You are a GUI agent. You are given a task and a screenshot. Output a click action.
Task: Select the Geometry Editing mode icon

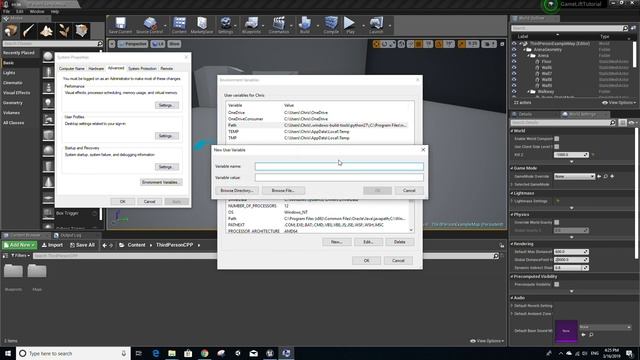tap(81, 31)
